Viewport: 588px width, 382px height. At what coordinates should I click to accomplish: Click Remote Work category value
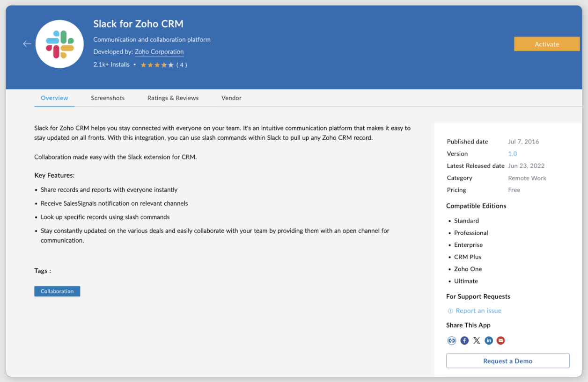tap(527, 178)
